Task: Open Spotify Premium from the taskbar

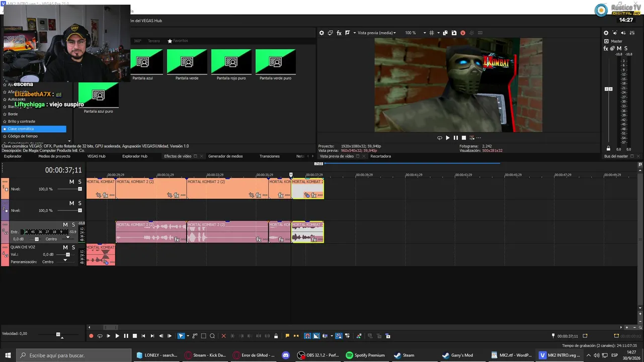Action: pos(365,355)
